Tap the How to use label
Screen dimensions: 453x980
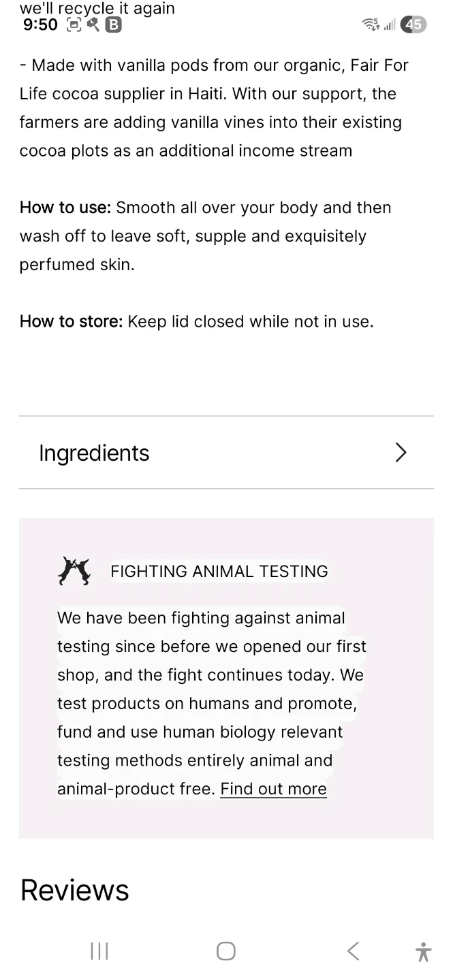click(65, 208)
